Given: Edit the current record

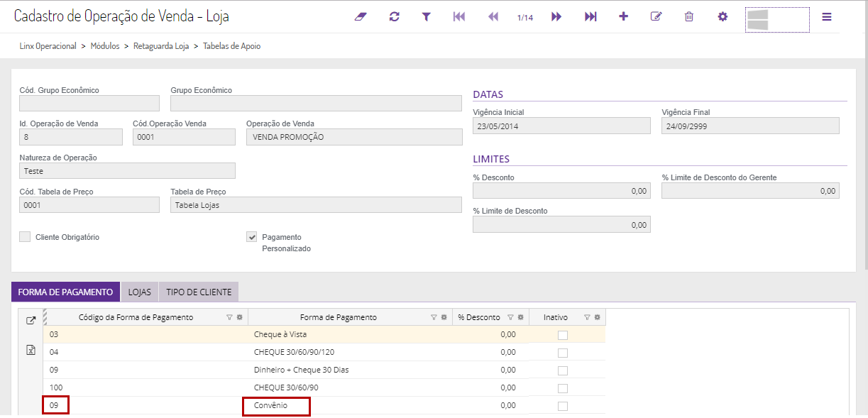Looking at the screenshot, I should coord(656,16).
